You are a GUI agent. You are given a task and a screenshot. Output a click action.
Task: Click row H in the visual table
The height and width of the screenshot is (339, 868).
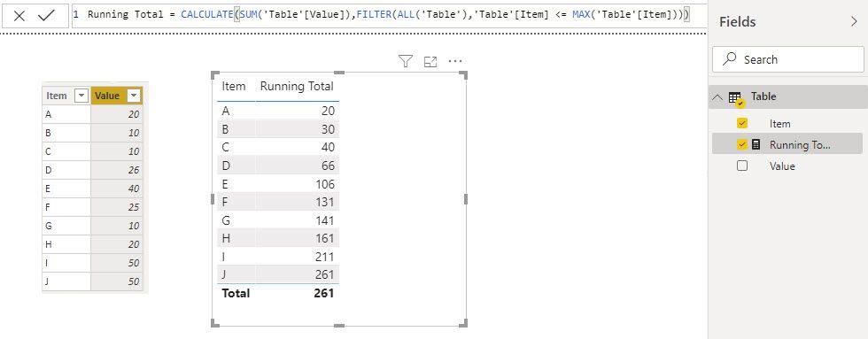278,239
